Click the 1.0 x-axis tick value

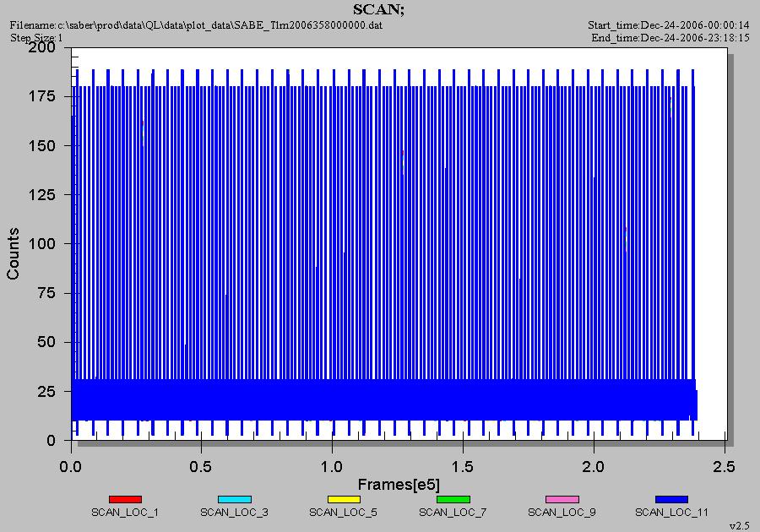click(332, 467)
